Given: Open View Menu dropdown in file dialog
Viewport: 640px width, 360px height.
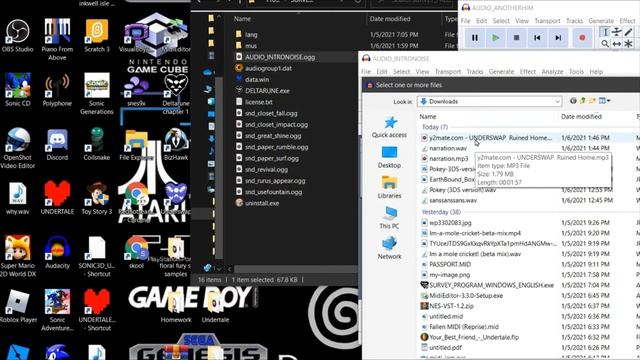Looking at the screenshot, I should 604,100.
